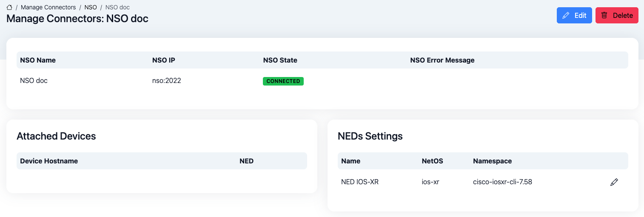644x217 pixels.
Task: Click the NSO IP column header
Action: point(163,60)
